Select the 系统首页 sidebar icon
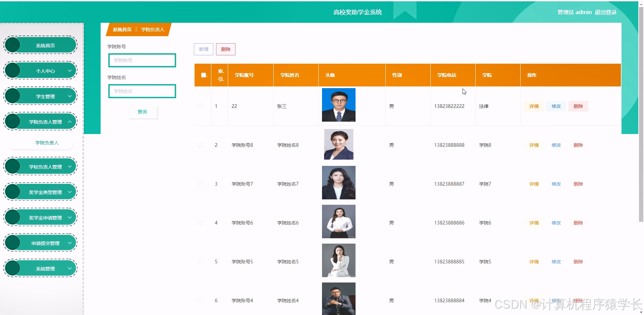The height and width of the screenshot is (315, 644). (x=12, y=45)
